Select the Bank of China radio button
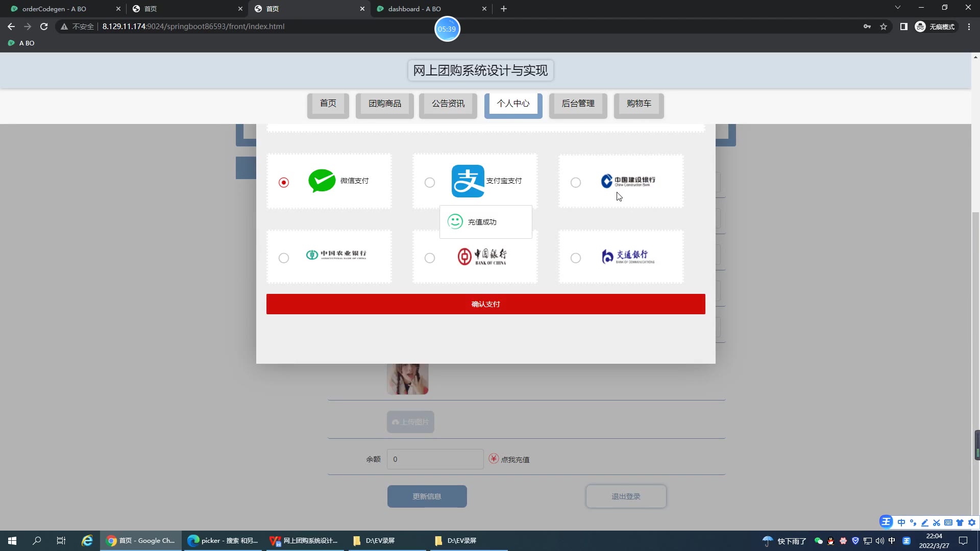The image size is (980, 551). [430, 258]
